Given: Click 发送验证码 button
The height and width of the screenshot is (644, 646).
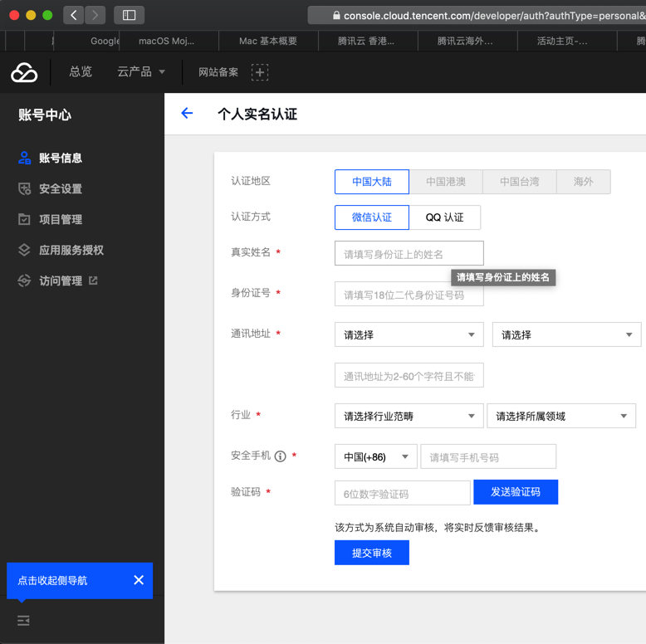Looking at the screenshot, I should point(516,492).
